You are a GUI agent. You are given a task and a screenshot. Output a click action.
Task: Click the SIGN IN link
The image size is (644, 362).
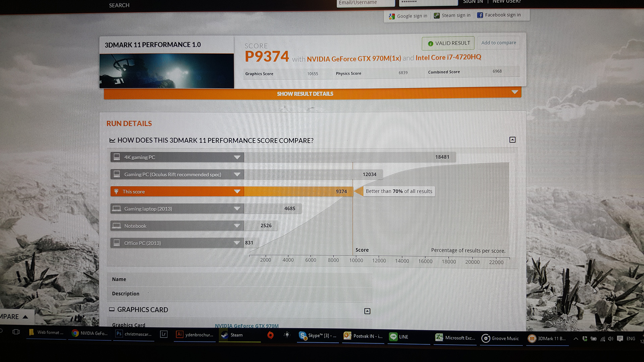pos(473,2)
